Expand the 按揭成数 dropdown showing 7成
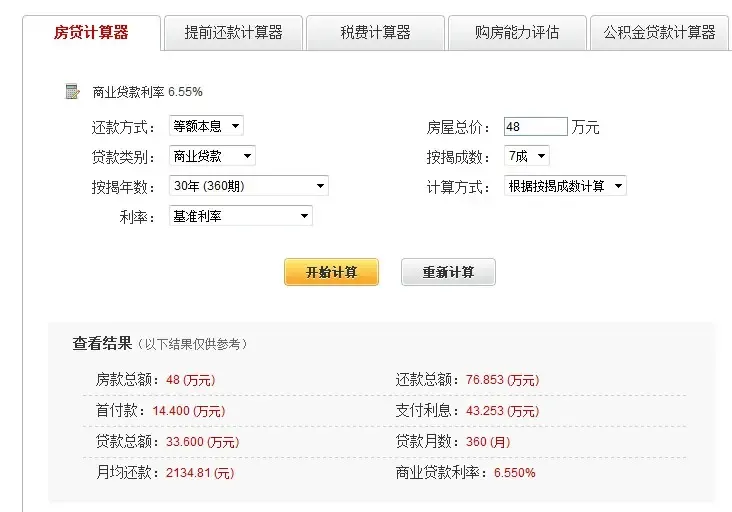732x512 pixels. pyautogui.click(x=527, y=156)
